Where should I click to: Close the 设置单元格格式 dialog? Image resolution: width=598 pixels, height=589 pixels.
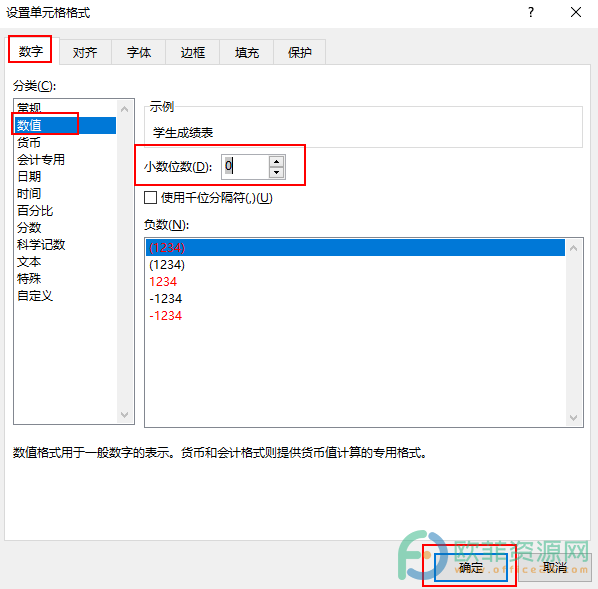[x=576, y=13]
